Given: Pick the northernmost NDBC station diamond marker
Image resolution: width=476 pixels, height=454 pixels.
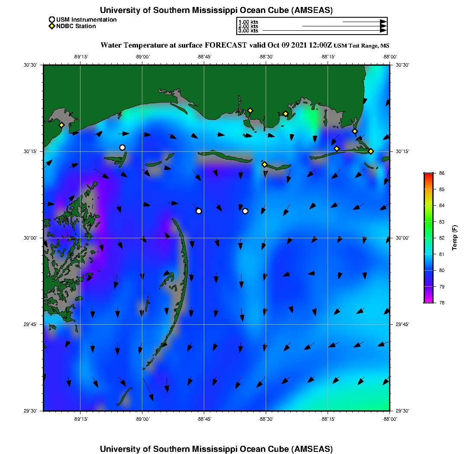Looking at the screenshot, I should (250, 110).
